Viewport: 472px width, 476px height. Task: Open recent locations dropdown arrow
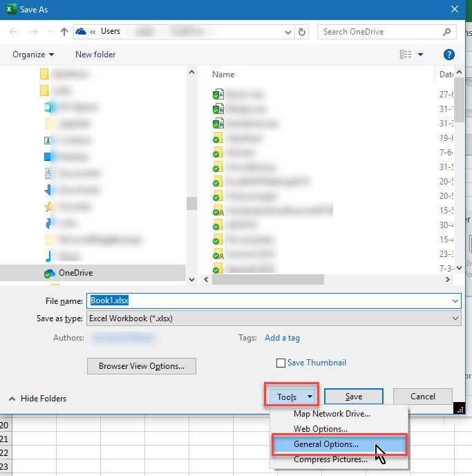50,31
